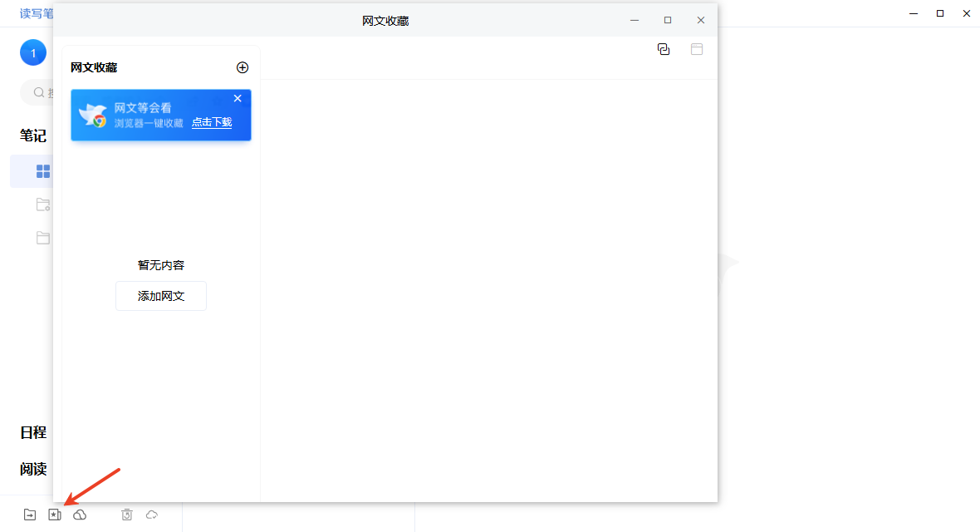Maximize the main 读写笔记 window
980x532 pixels.
coord(940,13)
